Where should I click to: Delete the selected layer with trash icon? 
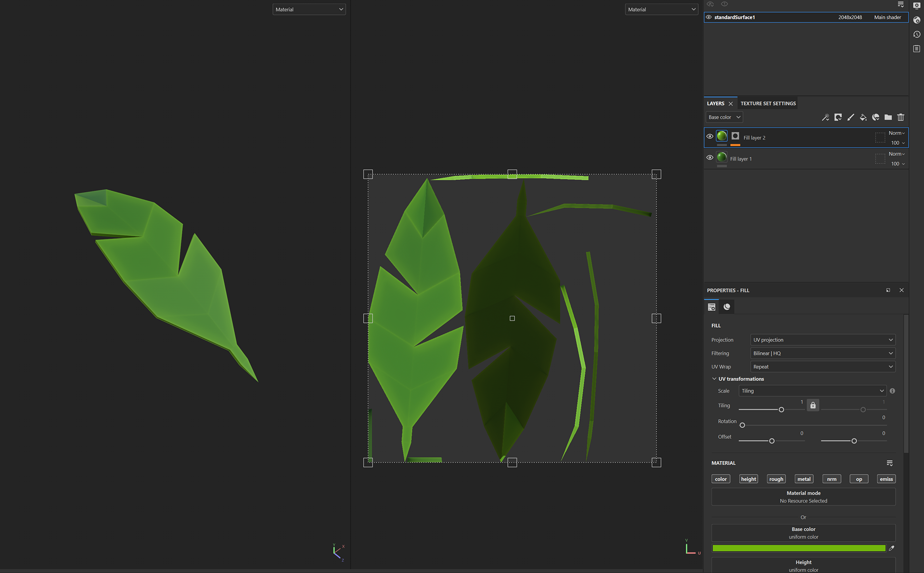(900, 117)
